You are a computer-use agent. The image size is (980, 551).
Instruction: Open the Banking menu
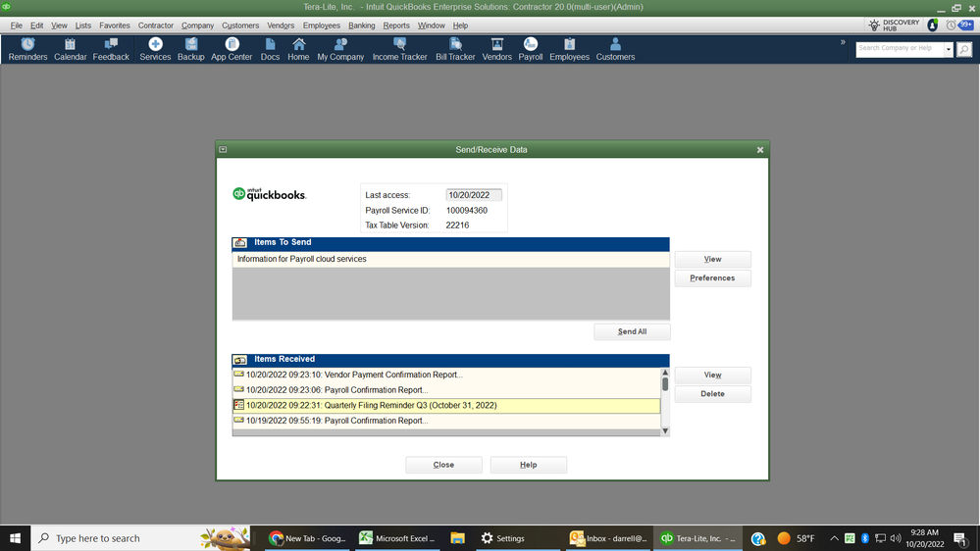coord(361,25)
